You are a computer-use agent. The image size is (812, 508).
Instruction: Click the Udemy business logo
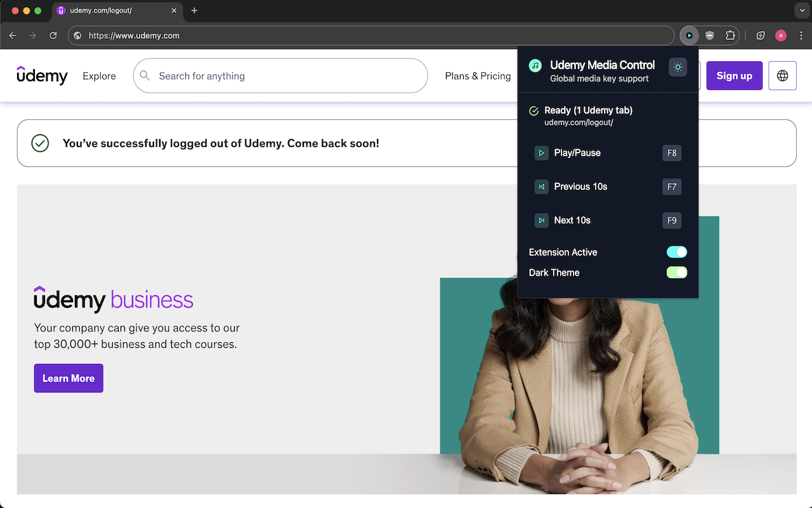point(114,299)
